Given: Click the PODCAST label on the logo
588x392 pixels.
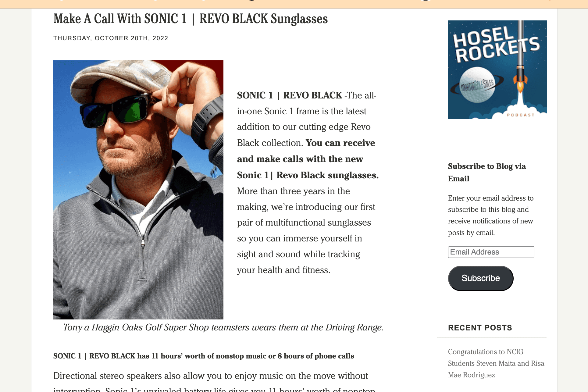Looking at the screenshot, I should pos(521,115).
